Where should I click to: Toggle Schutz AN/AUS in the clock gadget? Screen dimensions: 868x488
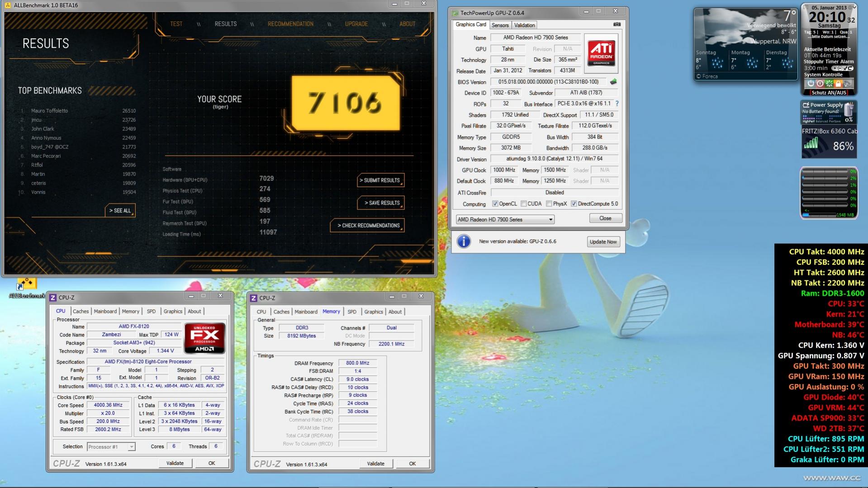point(829,93)
